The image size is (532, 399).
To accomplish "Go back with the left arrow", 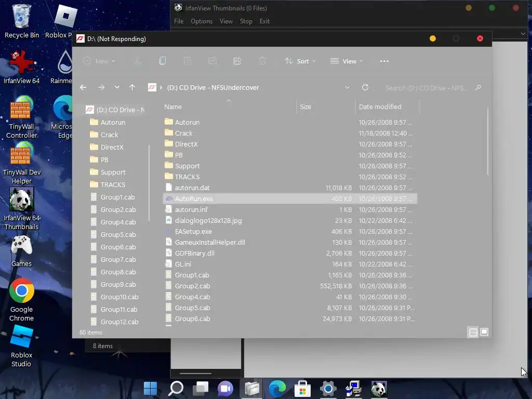I will coord(83,87).
